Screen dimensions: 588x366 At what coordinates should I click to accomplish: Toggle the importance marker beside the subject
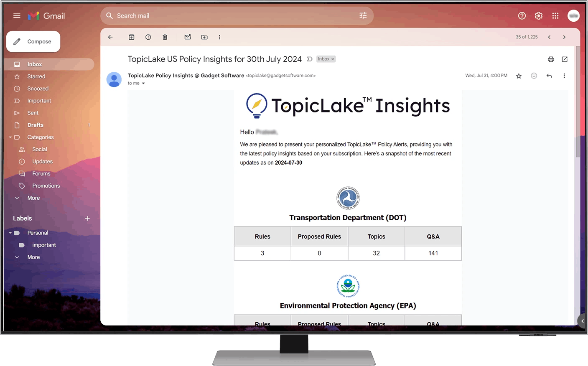click(310, 59)
